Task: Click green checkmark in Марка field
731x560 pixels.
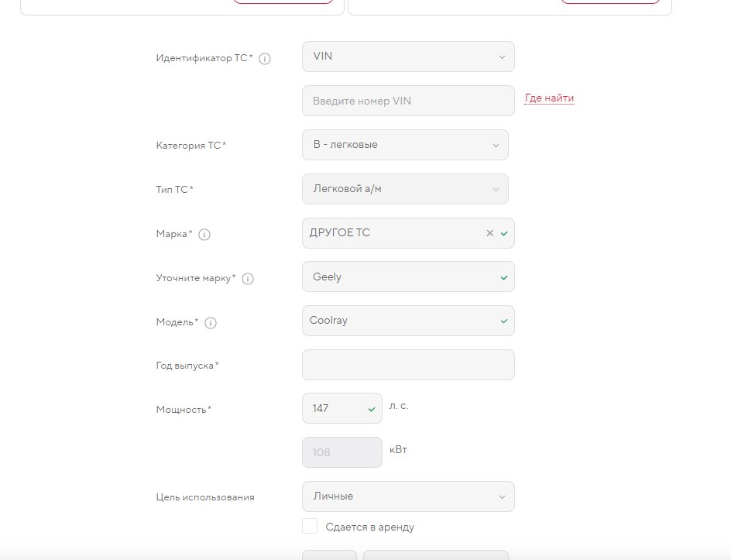Action: 504,234
